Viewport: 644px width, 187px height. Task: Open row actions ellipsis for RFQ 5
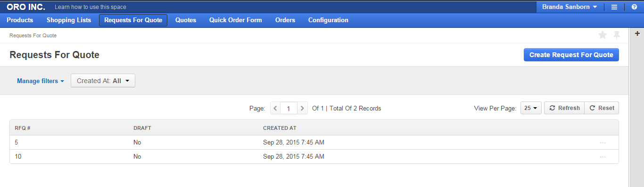pos(603,143)
